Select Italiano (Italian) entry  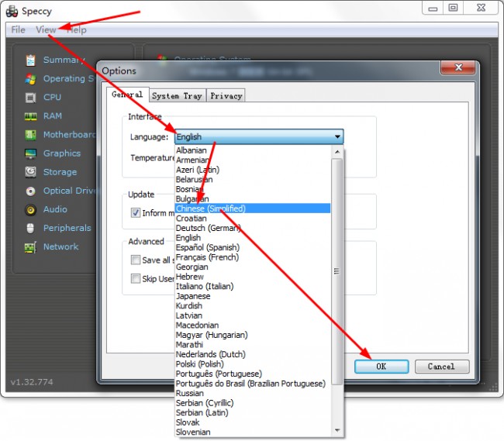click(x=253, y=287)
